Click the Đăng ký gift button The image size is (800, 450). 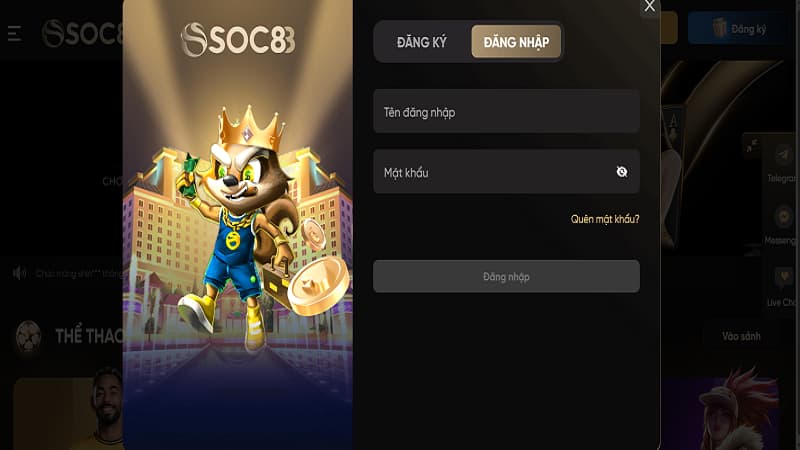[x=738, y=29]
